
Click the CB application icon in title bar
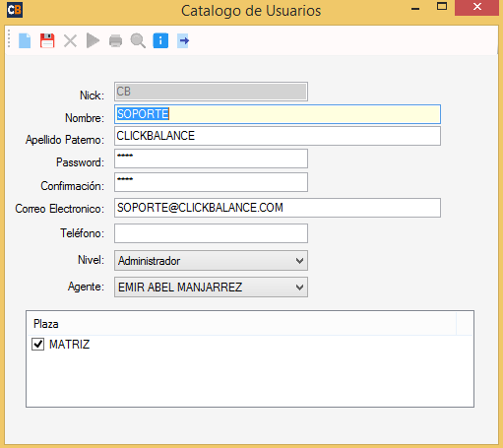tap(15, 10)
